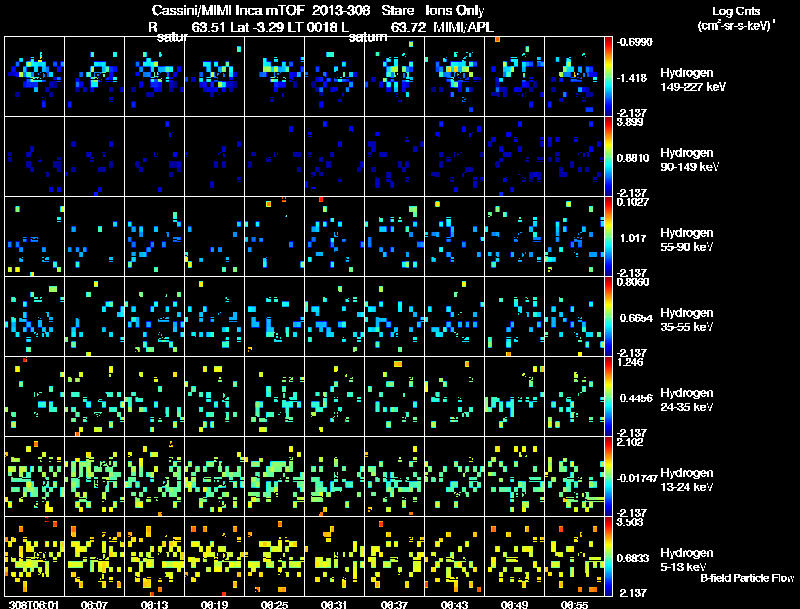Click the '06:19' time label

click(x=214, y=604)
